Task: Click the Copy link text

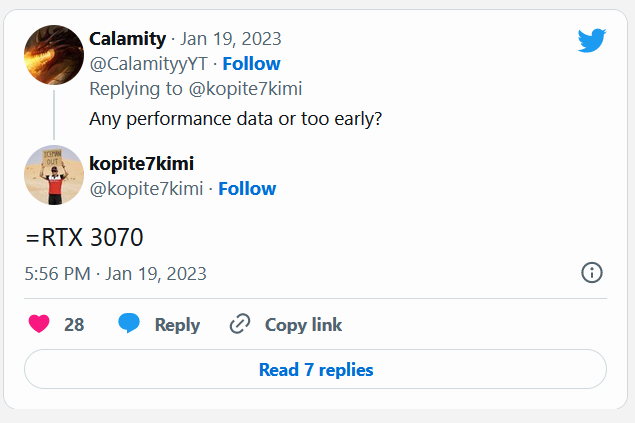Action: tap(303, 325)
